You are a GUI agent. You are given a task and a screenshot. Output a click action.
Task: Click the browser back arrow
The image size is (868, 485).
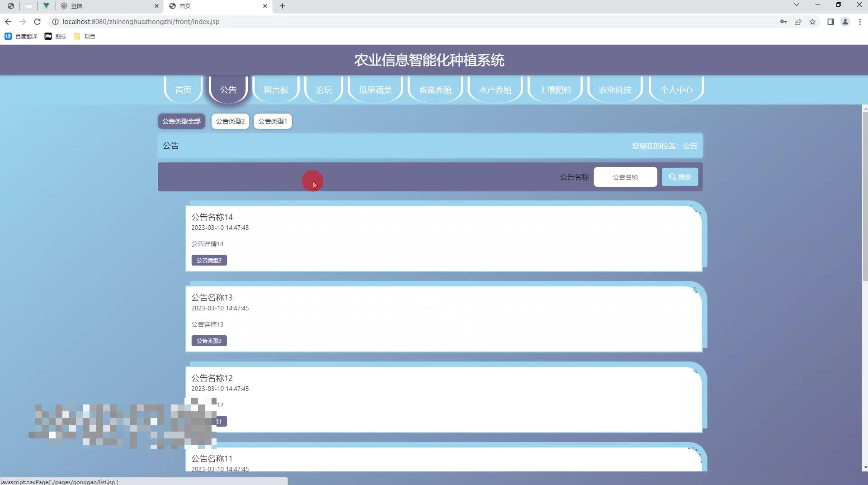click(8, 22)
